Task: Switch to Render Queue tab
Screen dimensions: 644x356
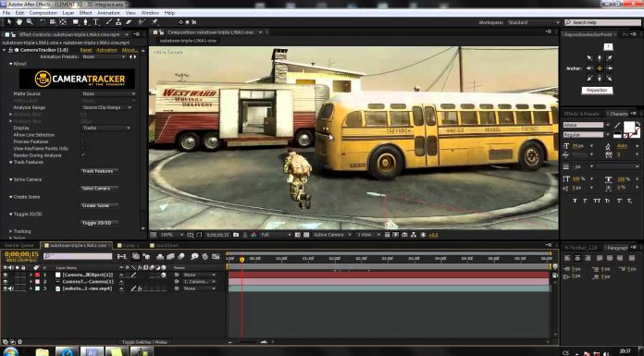Action: [19, 245]
